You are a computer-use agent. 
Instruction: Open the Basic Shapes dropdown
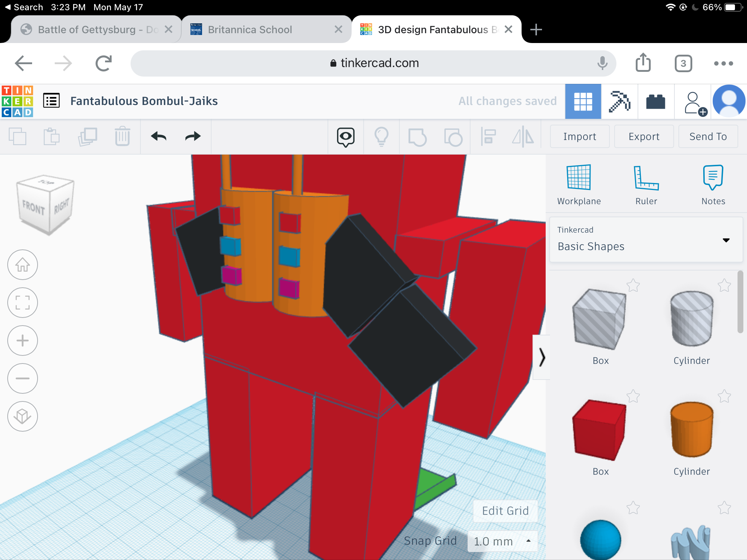tap(646, 240)
